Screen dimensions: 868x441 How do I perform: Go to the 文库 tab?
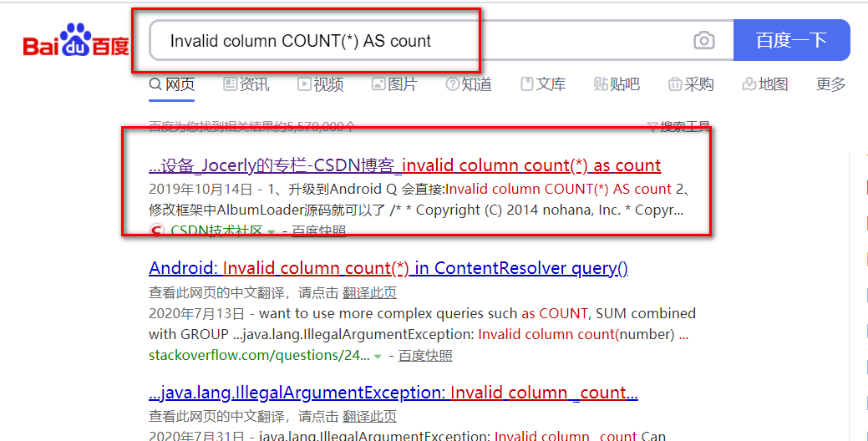pos(543,84)
